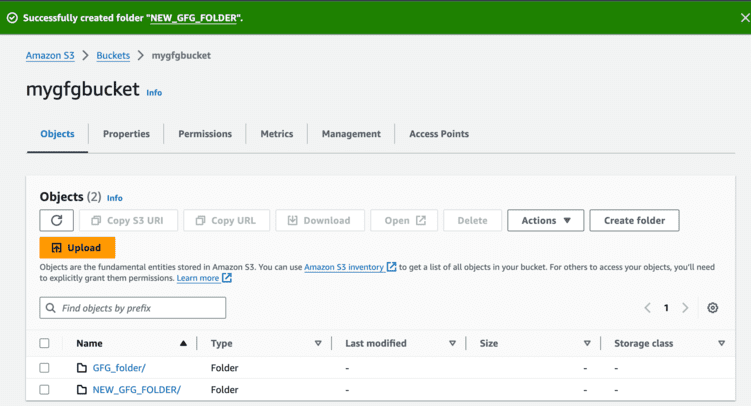Go to Buckets breadcrumb link
The height and width of the screenshot is (406, 751).
[113, 56]
